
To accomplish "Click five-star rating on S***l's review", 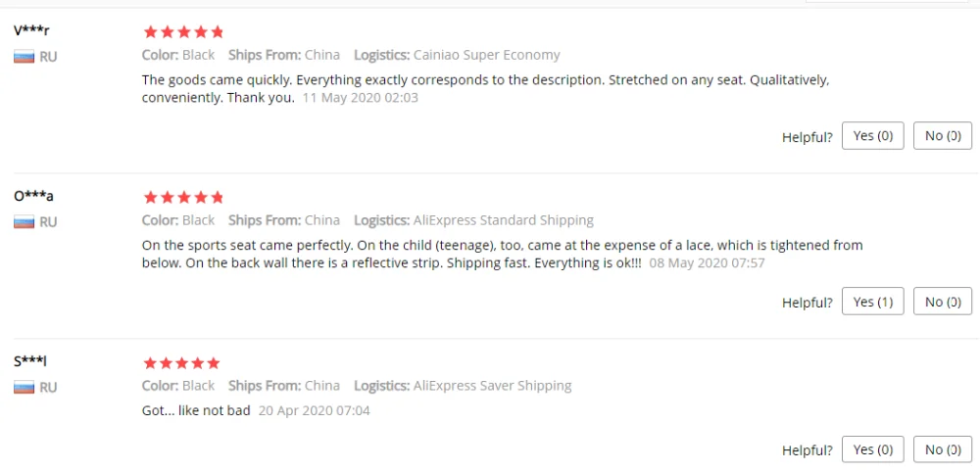I will click(x=181, y=363).
